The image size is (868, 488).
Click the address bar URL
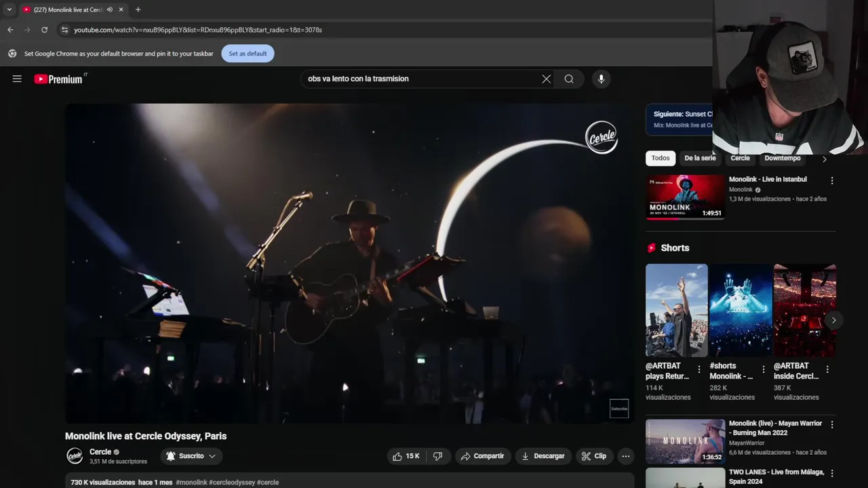click(198, 30)
